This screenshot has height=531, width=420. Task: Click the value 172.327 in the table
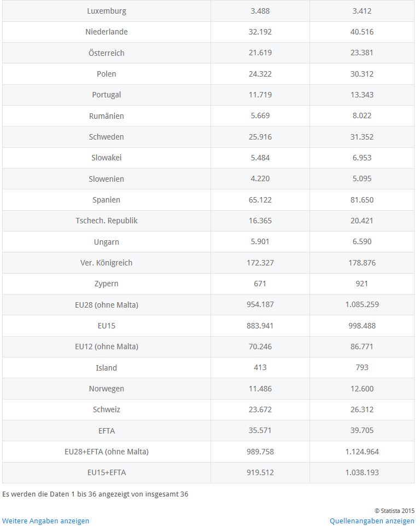point(260,263)
